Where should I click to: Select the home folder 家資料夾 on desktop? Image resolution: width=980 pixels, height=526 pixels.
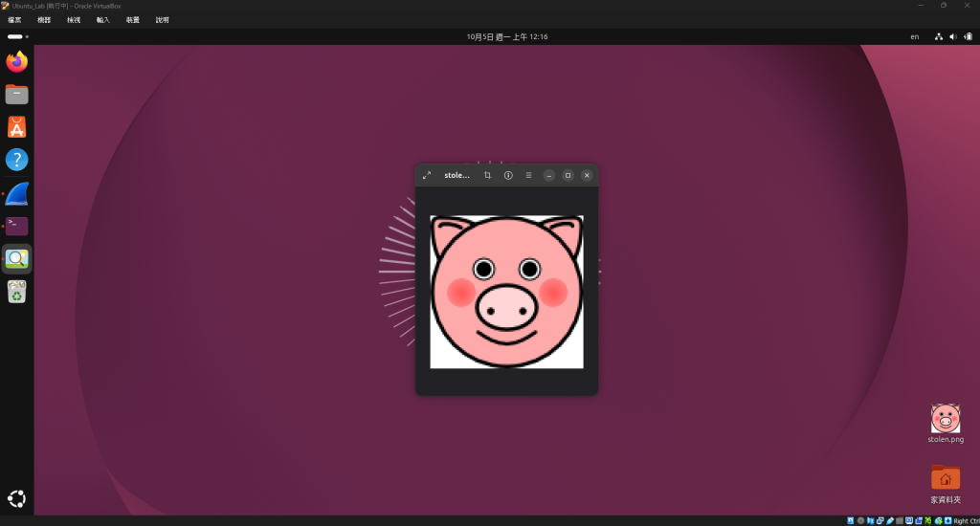945,484
